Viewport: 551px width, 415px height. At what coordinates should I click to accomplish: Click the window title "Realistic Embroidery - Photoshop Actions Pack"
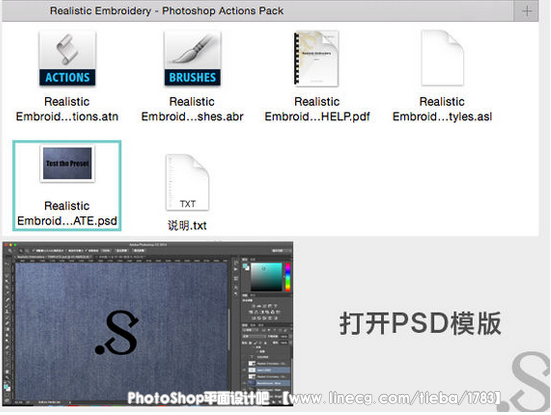click(167, 11)
